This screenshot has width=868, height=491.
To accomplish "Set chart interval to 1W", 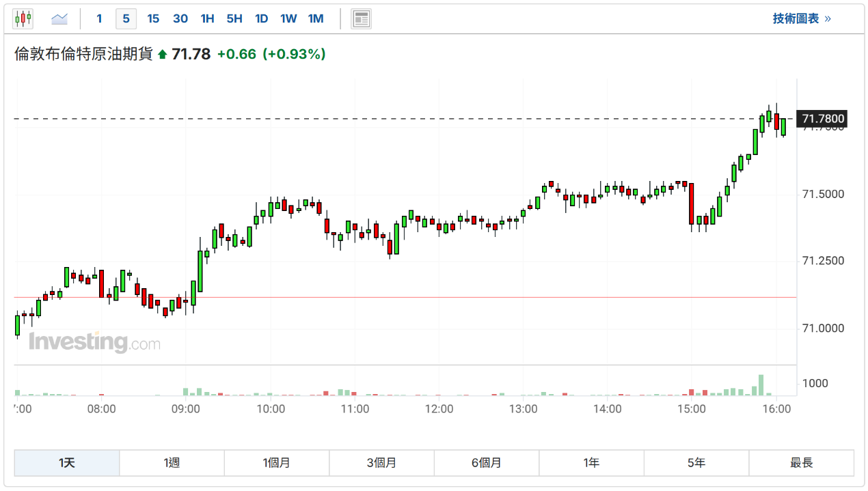I will 288,19.
